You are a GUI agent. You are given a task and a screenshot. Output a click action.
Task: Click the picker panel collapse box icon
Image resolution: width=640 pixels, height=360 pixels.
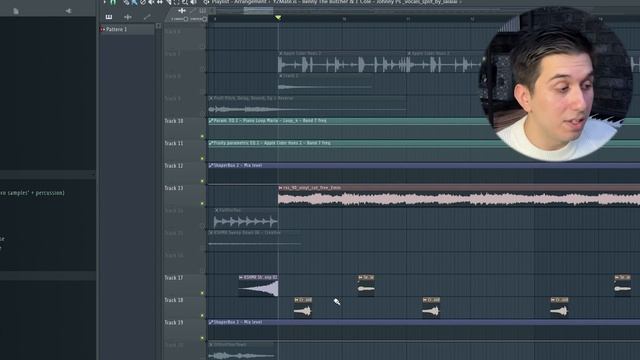point(158,26)
